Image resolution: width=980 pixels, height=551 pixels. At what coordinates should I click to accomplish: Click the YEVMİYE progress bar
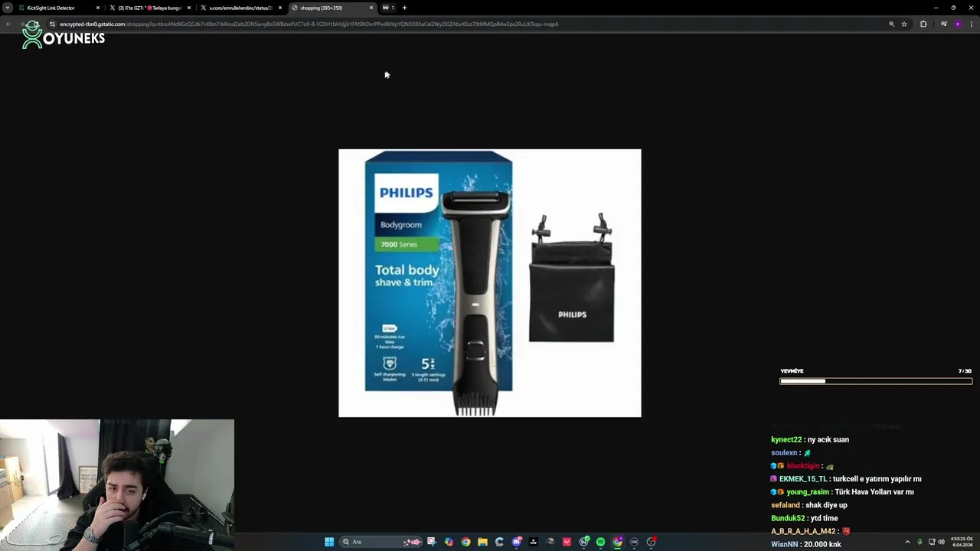(x=876, y=380)
